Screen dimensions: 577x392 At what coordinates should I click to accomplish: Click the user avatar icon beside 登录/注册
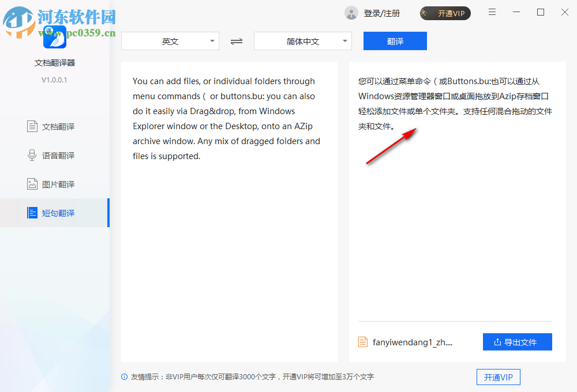pyautogui.click(x=351, y=12)
